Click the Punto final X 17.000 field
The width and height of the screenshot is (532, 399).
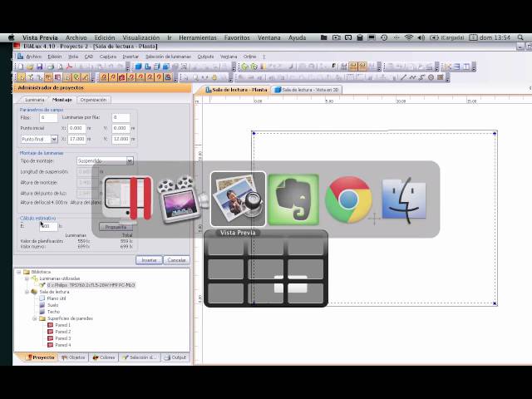click(x=77, y=139)
